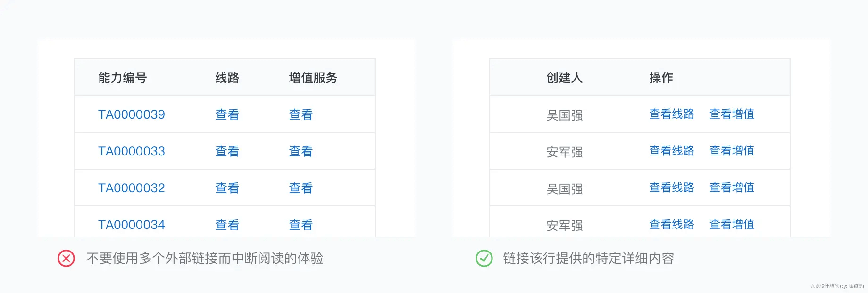Open capability number TA0000039 link
This screenshot has width=868, height=293.
coord(132,114)
